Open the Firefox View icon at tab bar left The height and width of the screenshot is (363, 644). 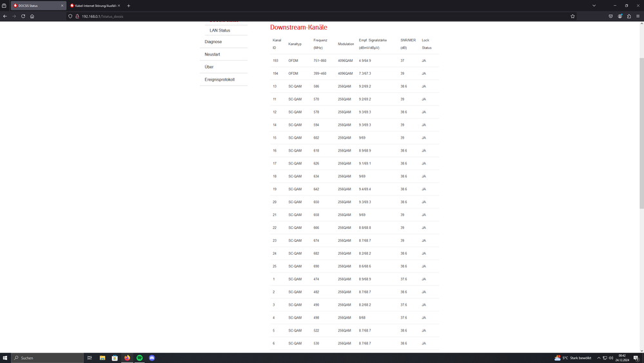pyautogui.click(x=4, y=6)
